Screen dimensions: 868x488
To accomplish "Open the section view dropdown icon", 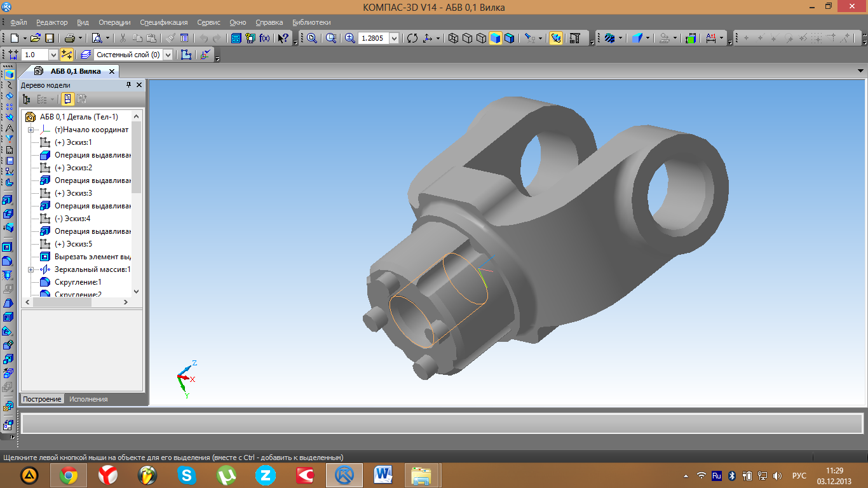I will [x=609, y=38].
